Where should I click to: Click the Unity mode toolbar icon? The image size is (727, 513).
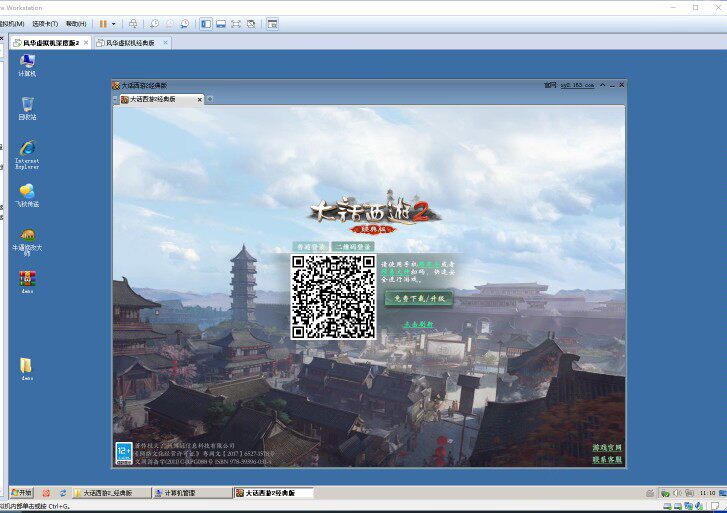(251, 24)
